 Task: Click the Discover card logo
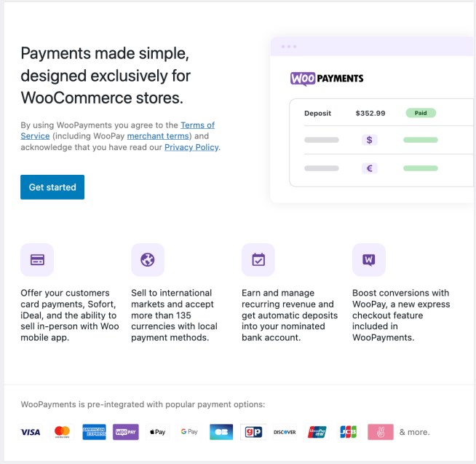pos(285,432)
